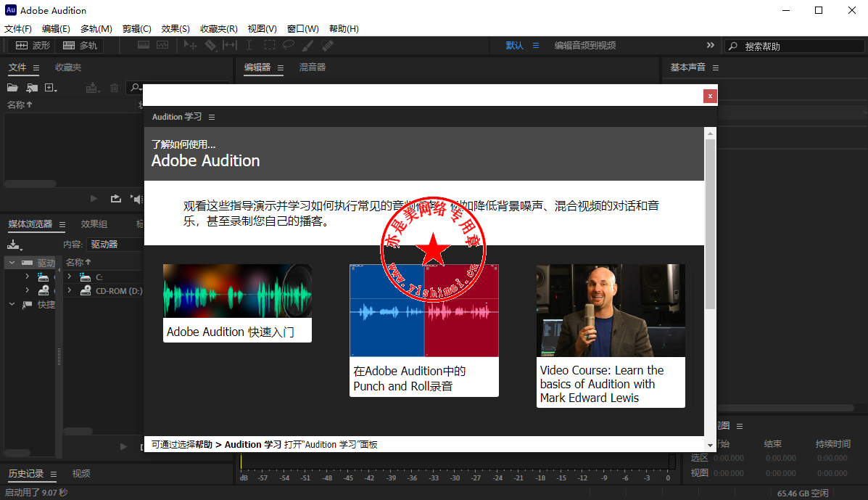The height and width of the screenshot is (500, 868).
Task: Show more workspaces with the double-chevron
Action: coord(710,46)
